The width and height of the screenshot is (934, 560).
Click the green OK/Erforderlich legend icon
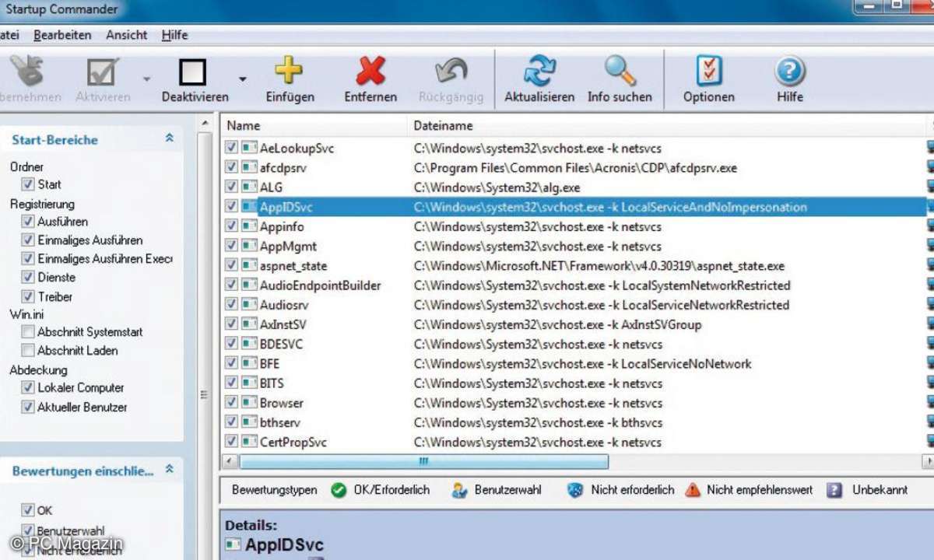338,490
